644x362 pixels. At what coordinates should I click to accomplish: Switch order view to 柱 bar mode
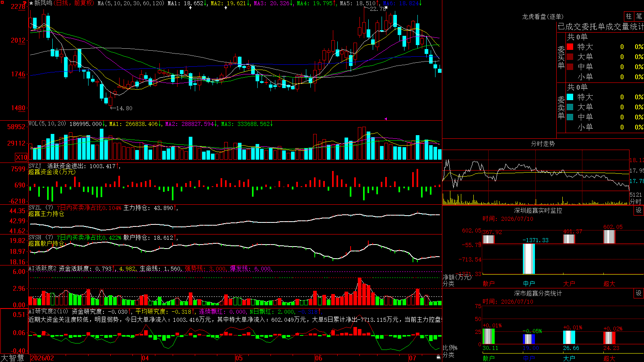pos(629,16)
